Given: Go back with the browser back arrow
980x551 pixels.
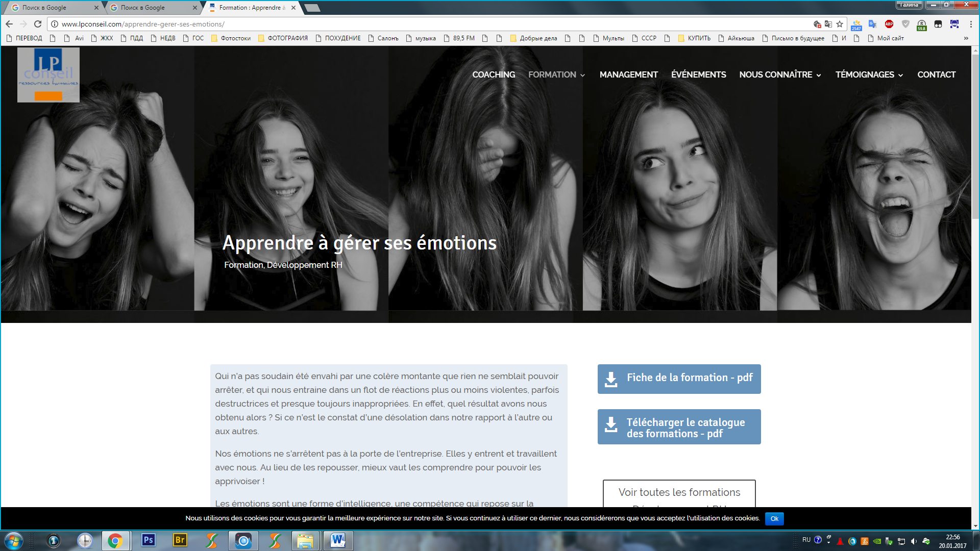Looking at the screenshot, I should pos(9,24).
